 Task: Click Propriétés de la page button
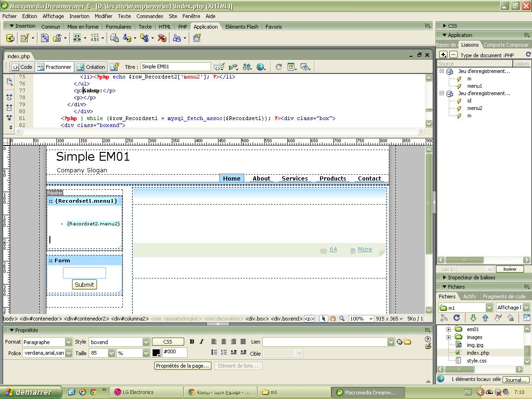pyautogui.click(x=182, y=366)
